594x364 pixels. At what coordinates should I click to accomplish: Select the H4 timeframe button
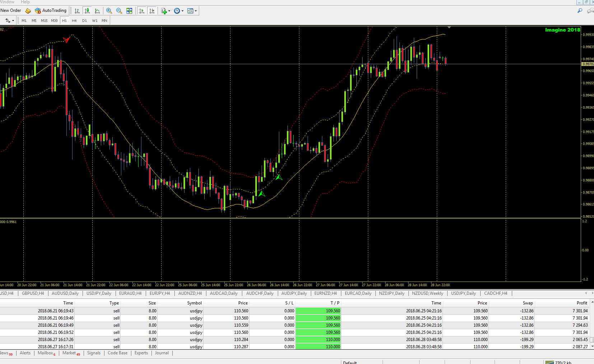point(74,20)
